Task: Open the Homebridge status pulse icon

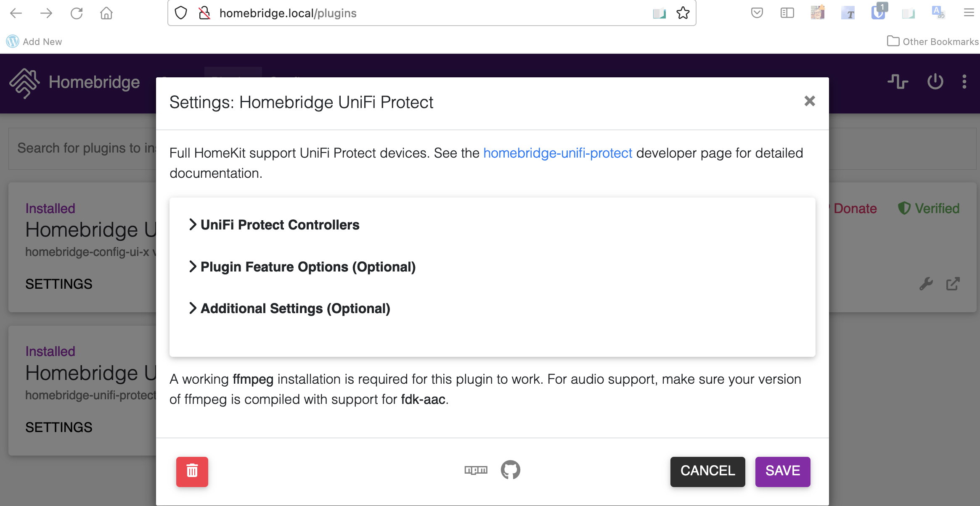Action: pos(898,82)
